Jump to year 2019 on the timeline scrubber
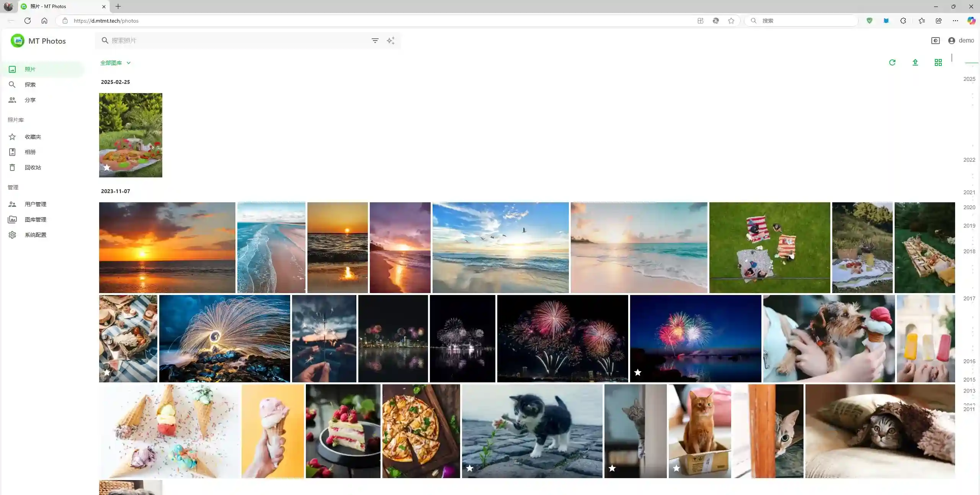The width and height of the screenshot is (980, 495). pos(970,226)
